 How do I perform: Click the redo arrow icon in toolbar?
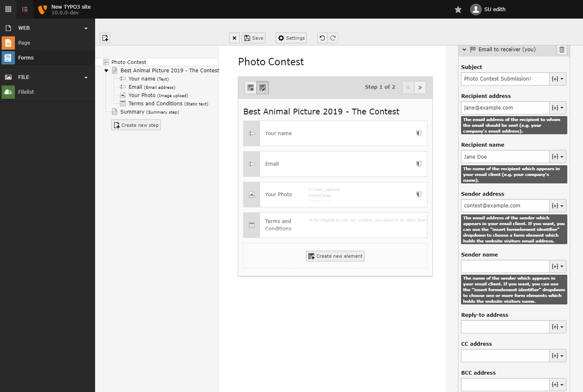click(333, 38)
